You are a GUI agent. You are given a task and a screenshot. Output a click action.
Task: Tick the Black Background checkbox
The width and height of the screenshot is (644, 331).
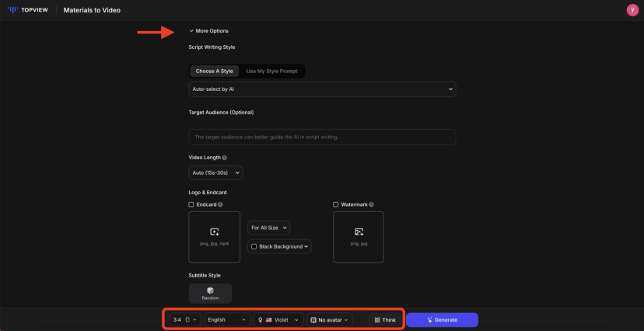[x=254, y=246]
